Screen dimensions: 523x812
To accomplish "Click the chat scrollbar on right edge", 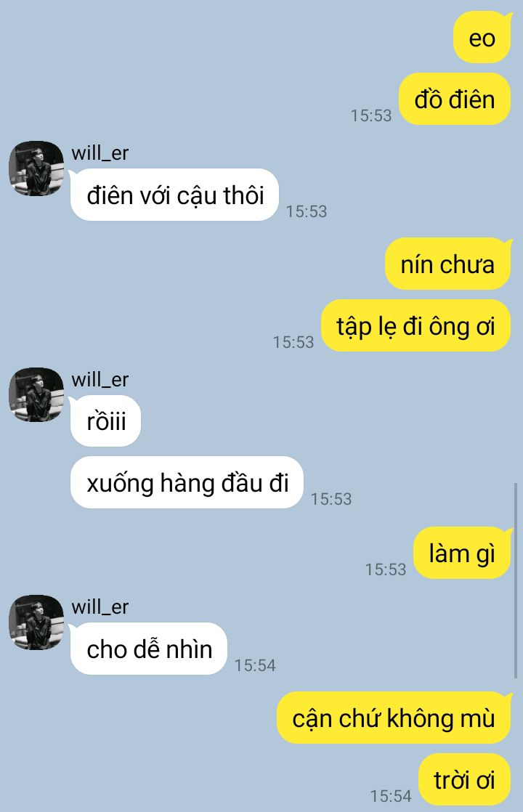I will pos(516,580).
